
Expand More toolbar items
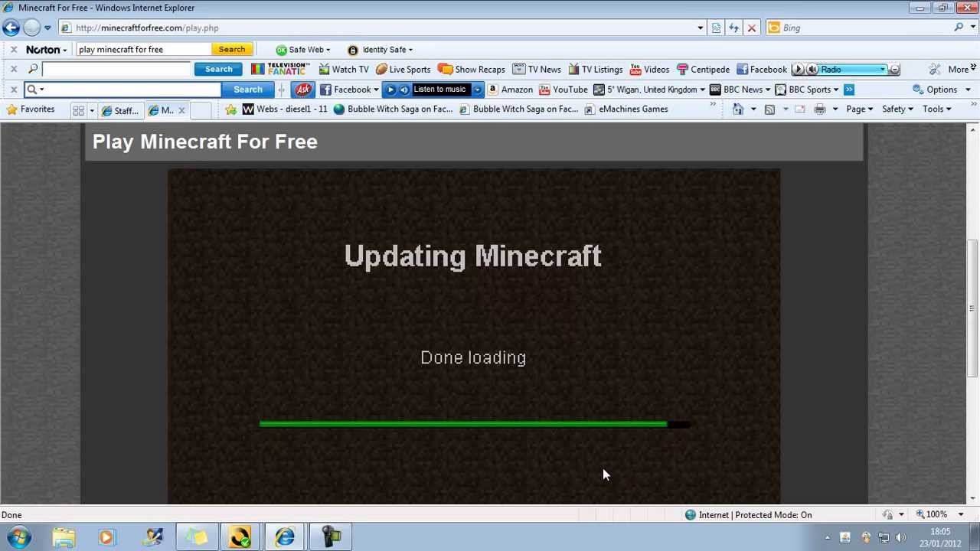[960, 70]
